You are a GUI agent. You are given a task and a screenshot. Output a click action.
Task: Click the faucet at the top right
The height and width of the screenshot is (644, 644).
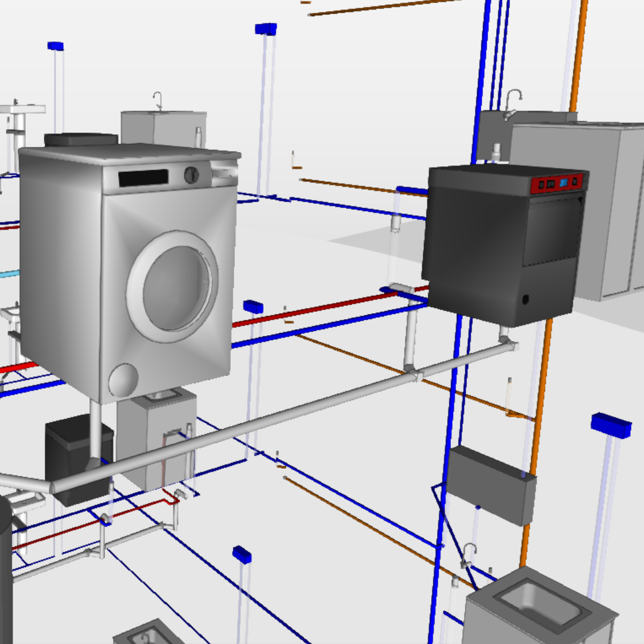pyautogui.click(x=512, y=101)
